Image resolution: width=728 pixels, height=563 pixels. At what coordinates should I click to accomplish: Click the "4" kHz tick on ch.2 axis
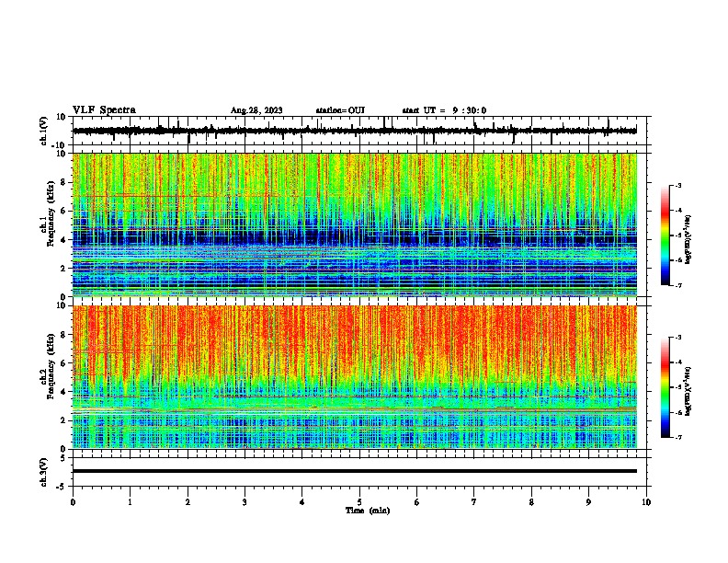pyautogui.click(x=64, y=392)
